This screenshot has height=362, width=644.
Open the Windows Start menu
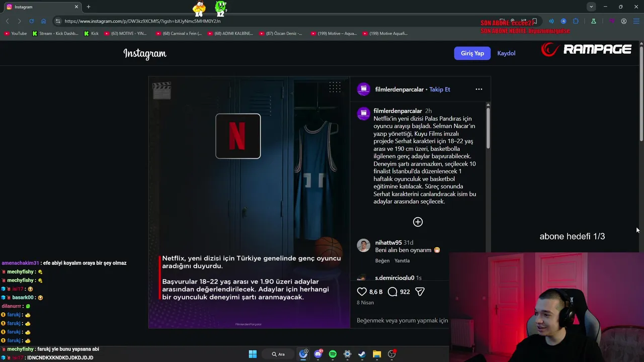(253, 354)
